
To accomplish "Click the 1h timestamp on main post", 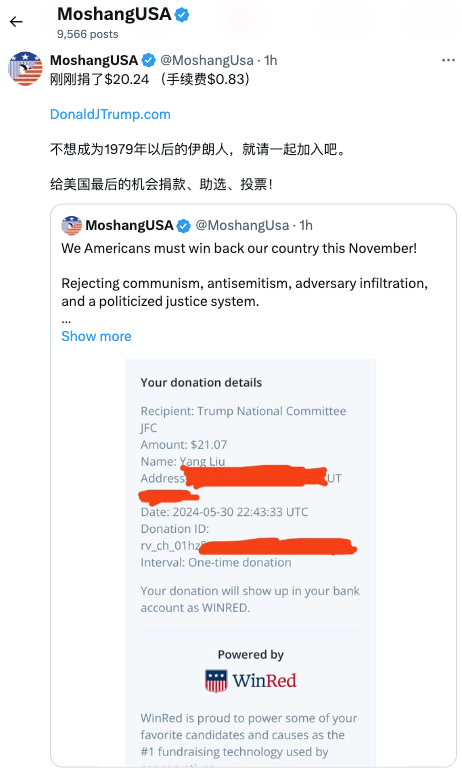I will coord(271,60).
